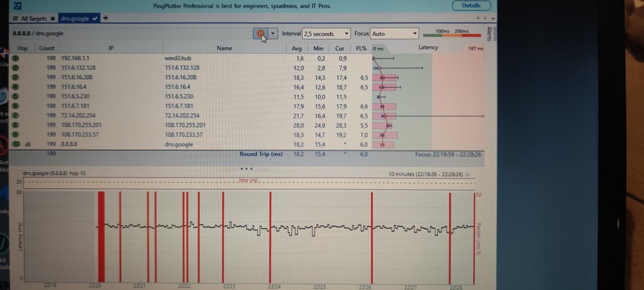Open the Focus Auto dropdown
Screen dimensions: 644x290
394,33
